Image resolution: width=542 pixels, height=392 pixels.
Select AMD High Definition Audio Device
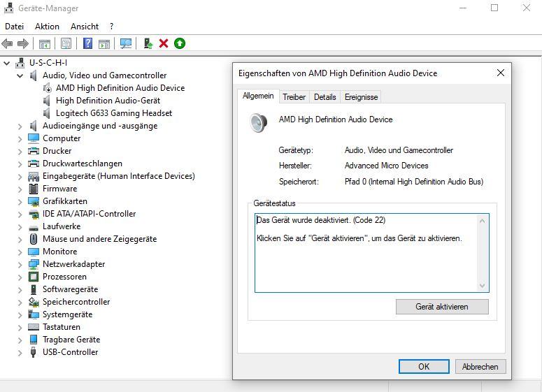120,88
